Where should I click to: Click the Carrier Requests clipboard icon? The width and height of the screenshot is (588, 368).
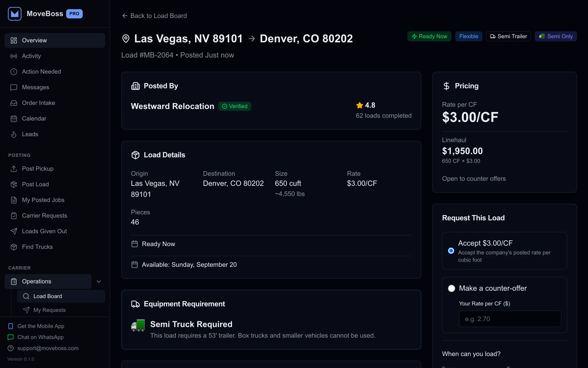[14, 216]
